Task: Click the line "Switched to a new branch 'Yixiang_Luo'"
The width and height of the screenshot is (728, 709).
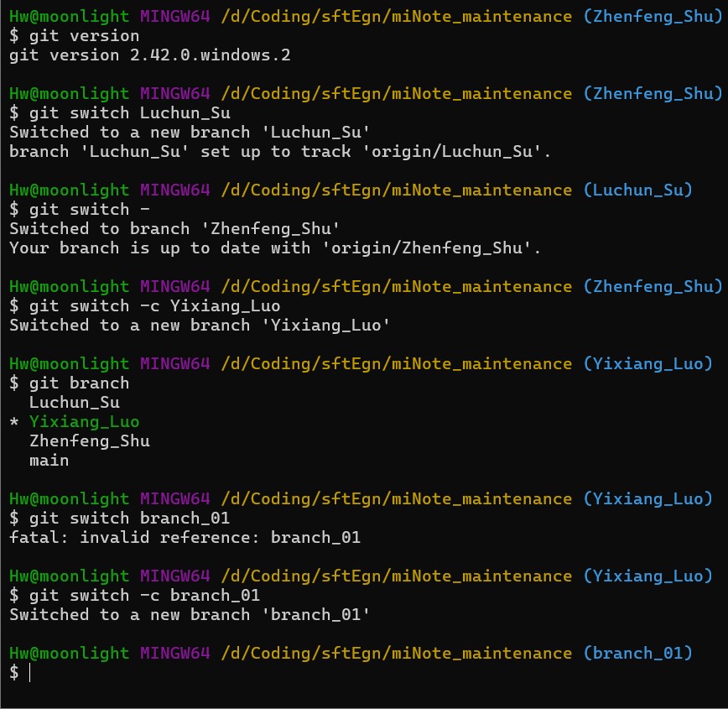Action: [200, 326]
